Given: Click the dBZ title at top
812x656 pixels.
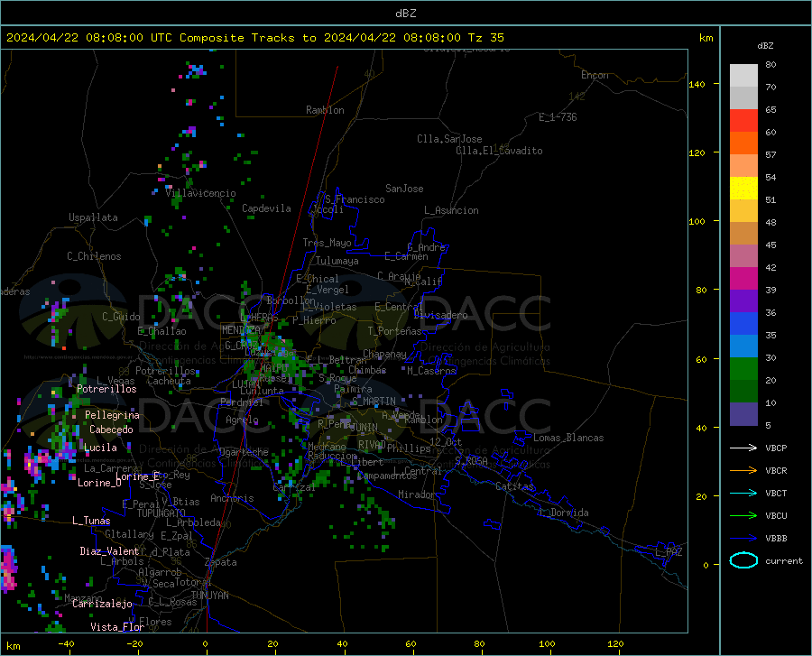Looking at the screenshot, I should point(405,14).
